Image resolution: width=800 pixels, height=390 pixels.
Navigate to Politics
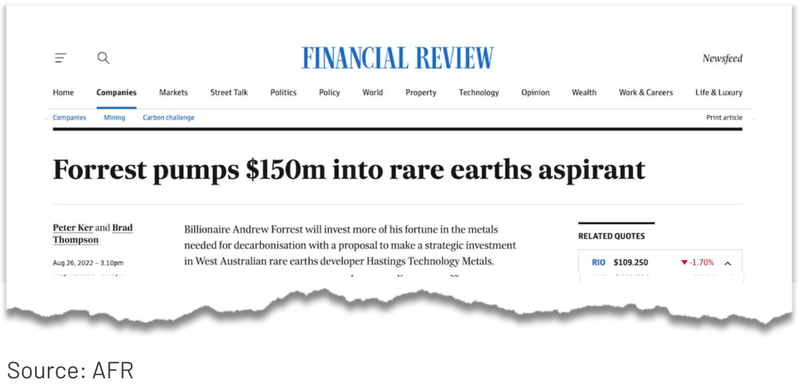point(283,92)
